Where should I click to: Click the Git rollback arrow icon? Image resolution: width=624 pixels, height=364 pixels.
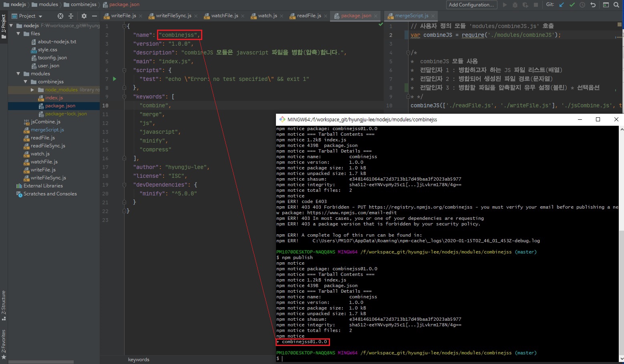point(593,5)
